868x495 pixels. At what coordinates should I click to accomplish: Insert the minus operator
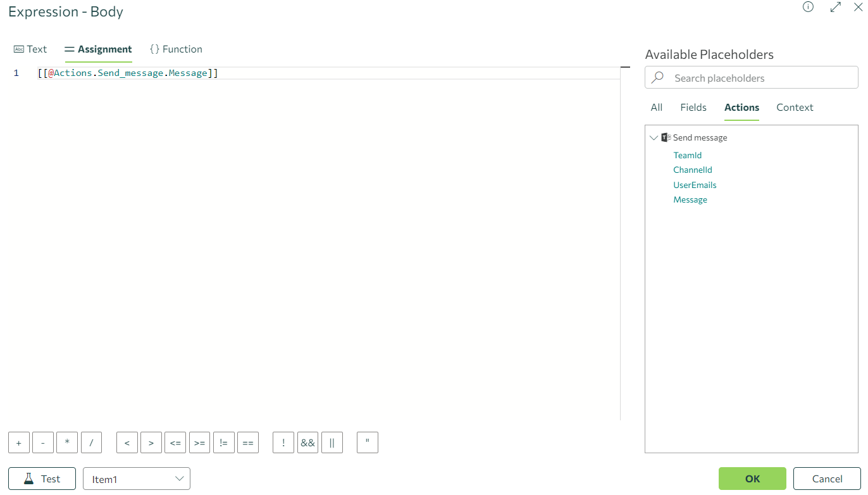tap(43, 442)
